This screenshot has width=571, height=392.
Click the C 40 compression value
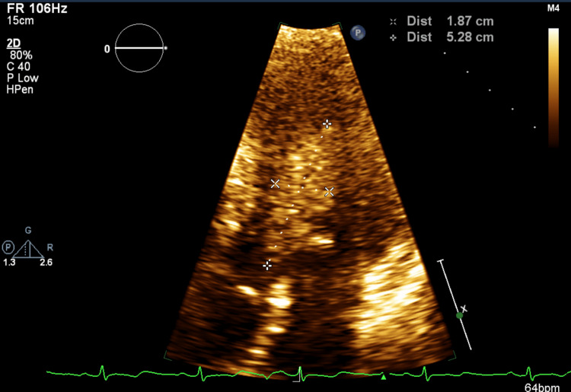tap(18, 67)
